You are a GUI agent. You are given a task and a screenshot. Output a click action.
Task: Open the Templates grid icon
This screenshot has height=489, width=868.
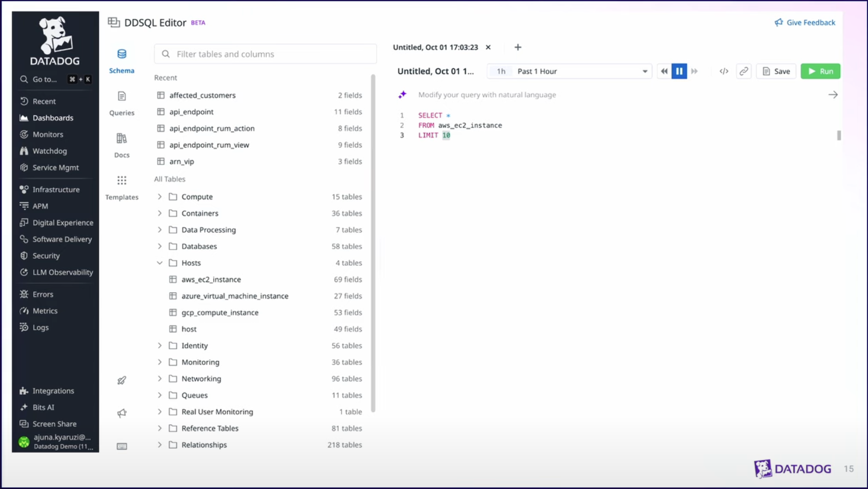coord(122,181)
